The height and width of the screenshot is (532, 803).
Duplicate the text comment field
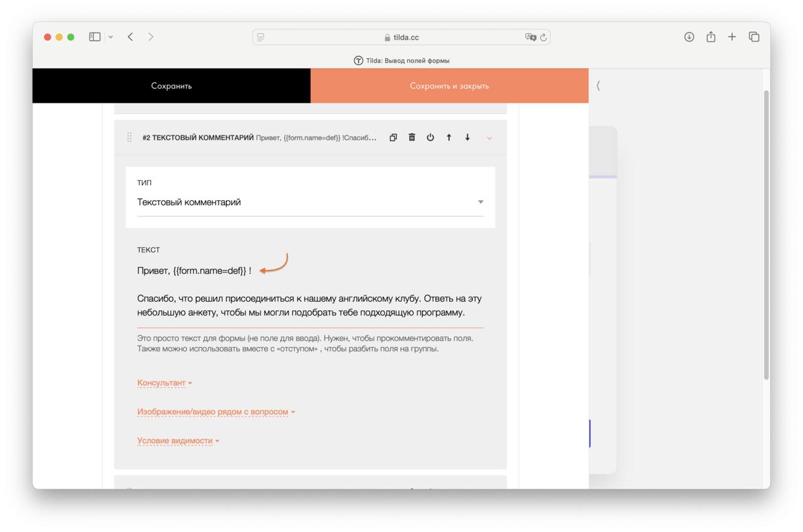coord(393,137)
